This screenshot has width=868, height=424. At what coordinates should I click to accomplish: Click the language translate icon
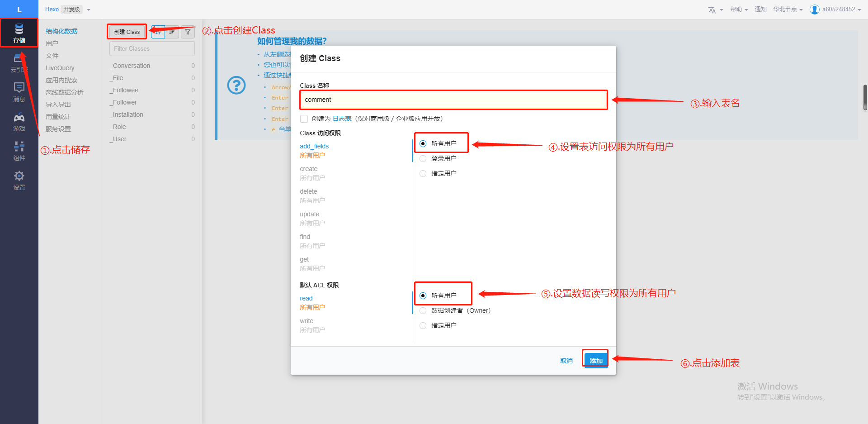[712, 10]
